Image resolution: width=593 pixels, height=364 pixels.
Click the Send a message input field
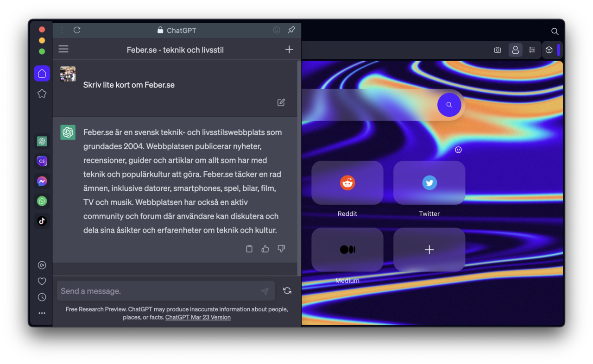pos(158,291)
